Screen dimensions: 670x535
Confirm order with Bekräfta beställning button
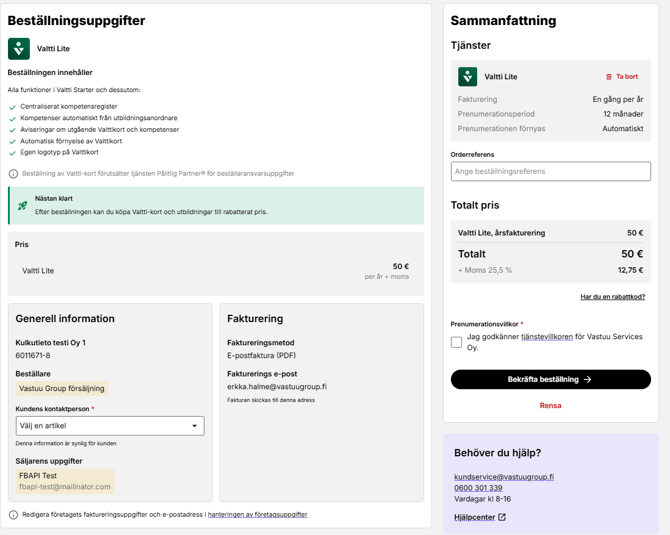click(x=550, y=379)
